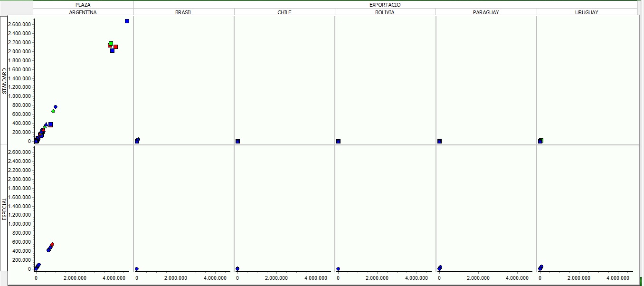Select the green square in Uruguay Standard panel
The image size is (644, 286).
[x=541, y=140]
